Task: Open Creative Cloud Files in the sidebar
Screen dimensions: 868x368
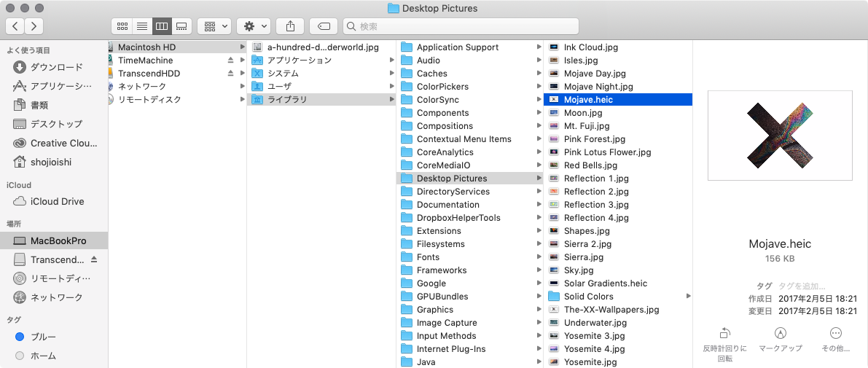Action: [x=54, y=143]
